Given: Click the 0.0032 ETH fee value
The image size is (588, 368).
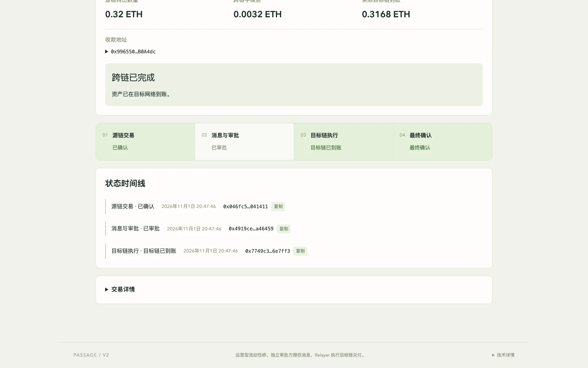Looking at the screenshot, I should click(258, 14).
